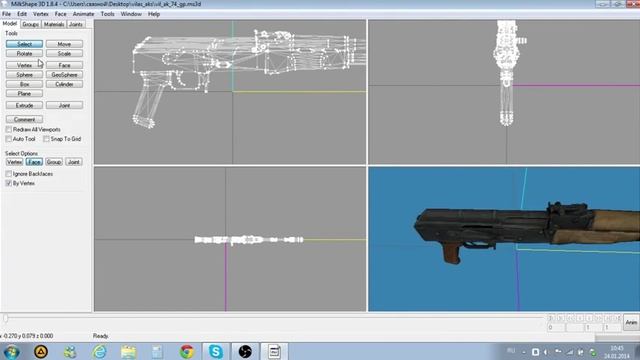Viewport: 640px width, 360px height.
Task: Choose the Scale tool
Action: 64,53
